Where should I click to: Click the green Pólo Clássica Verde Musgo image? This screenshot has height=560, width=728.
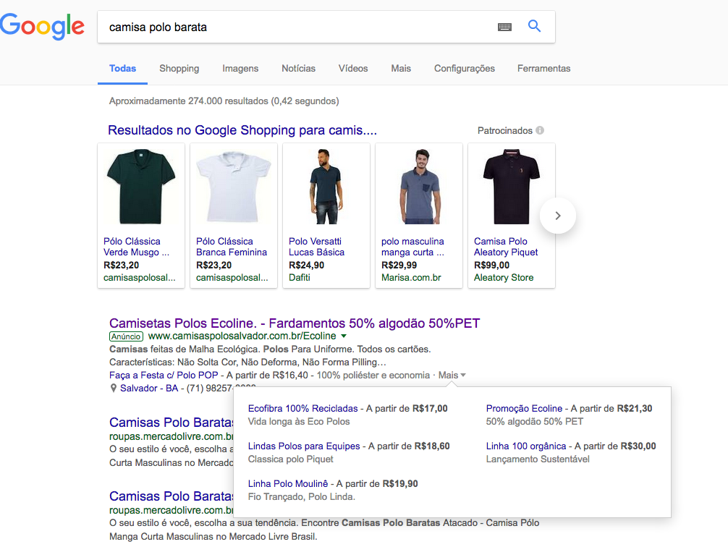(x=141, y=187)
